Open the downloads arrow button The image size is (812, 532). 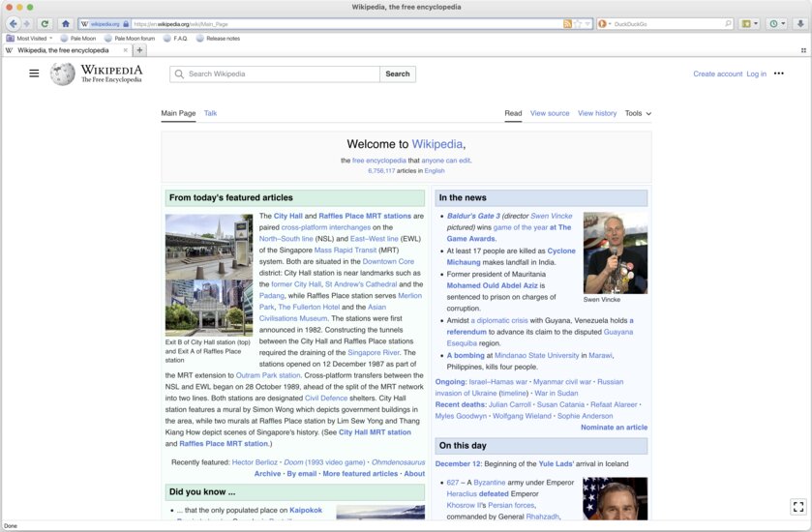coord(800,24)
